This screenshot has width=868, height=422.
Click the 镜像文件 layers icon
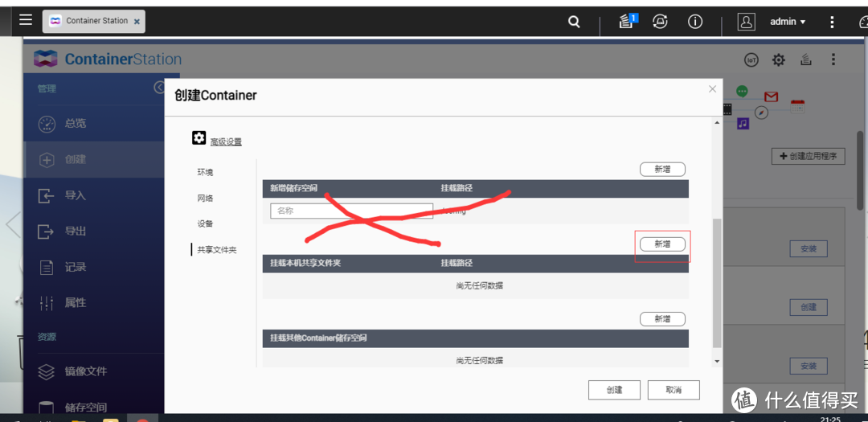[x=47, y=371]
